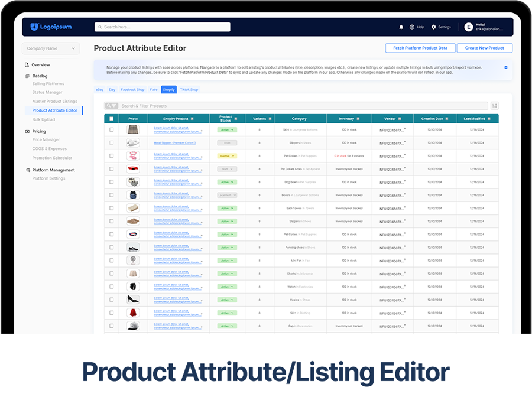Expand the Active status dropdown in the first row
Image resolution: width=532 pixels, height=410 pixels.
(x=227, y=129)
